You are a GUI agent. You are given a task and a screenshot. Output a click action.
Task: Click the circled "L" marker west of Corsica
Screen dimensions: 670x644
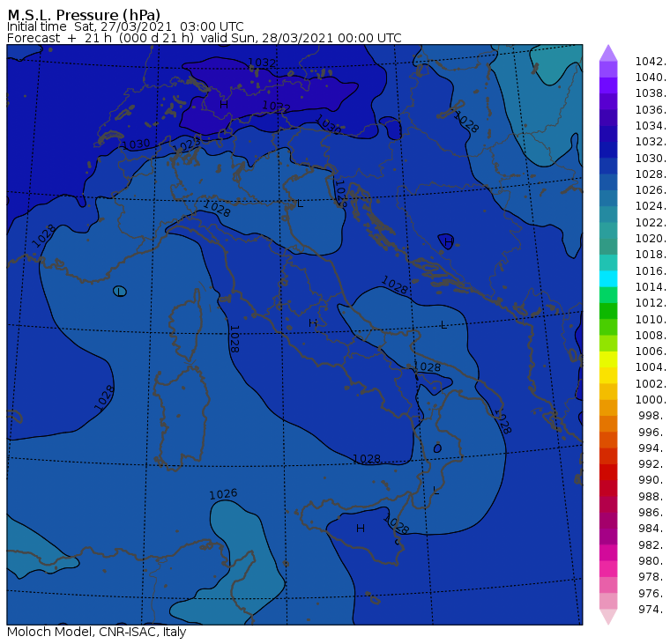click(120, 292)
